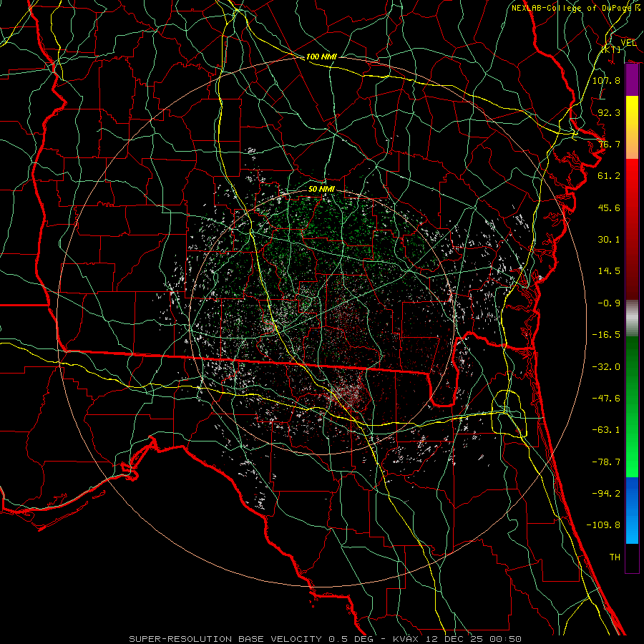Click the -32.0 velocity scale value

(x=606, y=367)
